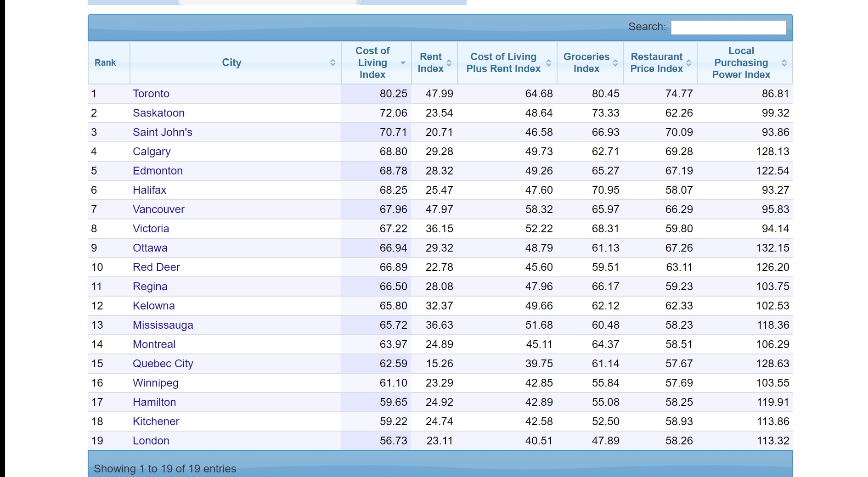
Task: Open the London city link
Action: [x=151, y=441]
